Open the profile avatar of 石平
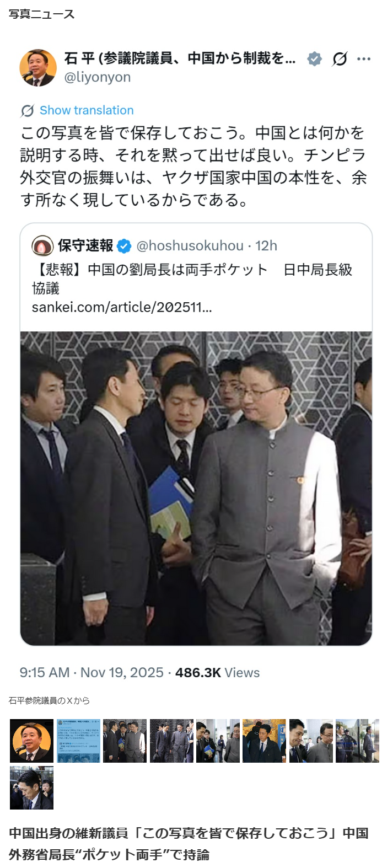Image resolution: width=382 pixels, height=868 pixels. [x=38, y=68]
